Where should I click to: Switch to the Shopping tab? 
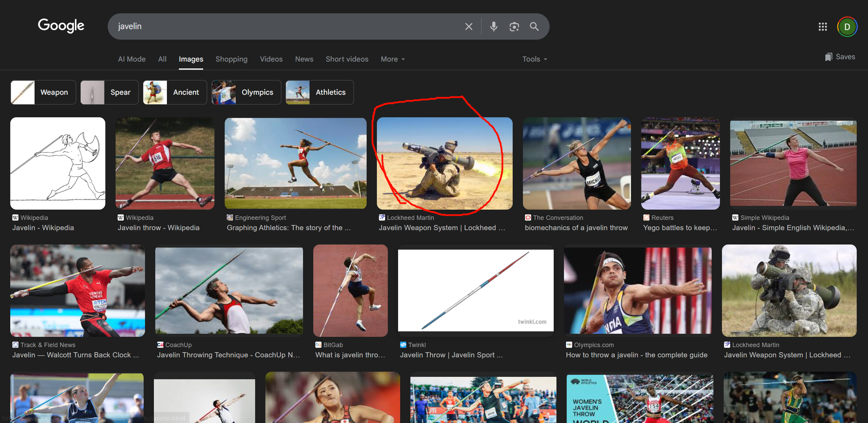click(231, 59)
